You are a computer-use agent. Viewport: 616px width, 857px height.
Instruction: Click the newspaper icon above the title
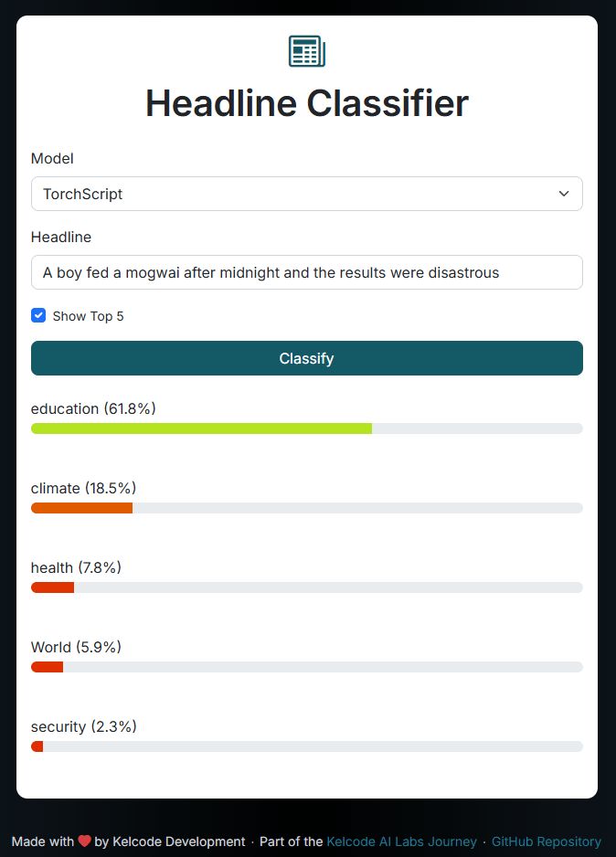[307, 51]
